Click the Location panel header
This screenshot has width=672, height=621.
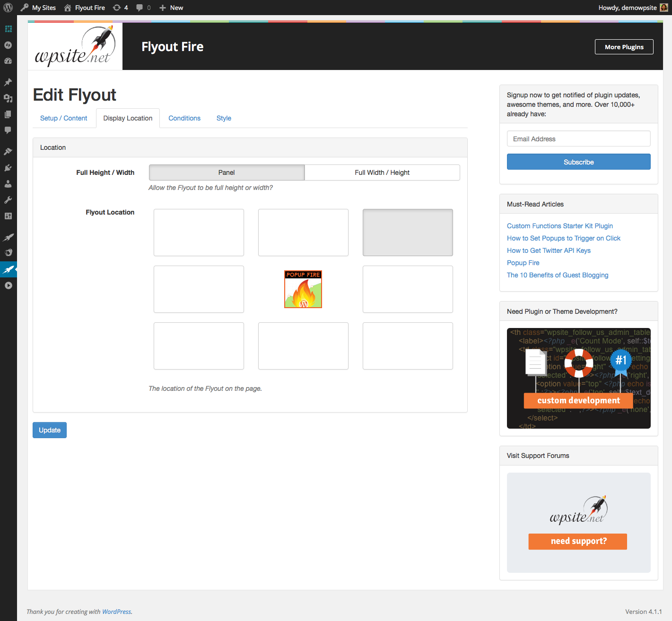[x=250, y=147]
